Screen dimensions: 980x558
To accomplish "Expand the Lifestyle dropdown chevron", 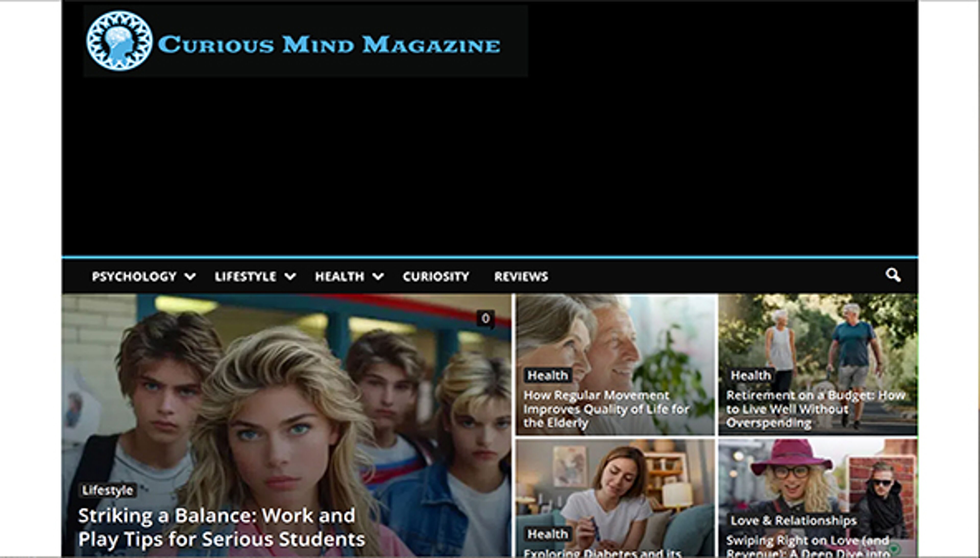I will click(x=291, y=276).
